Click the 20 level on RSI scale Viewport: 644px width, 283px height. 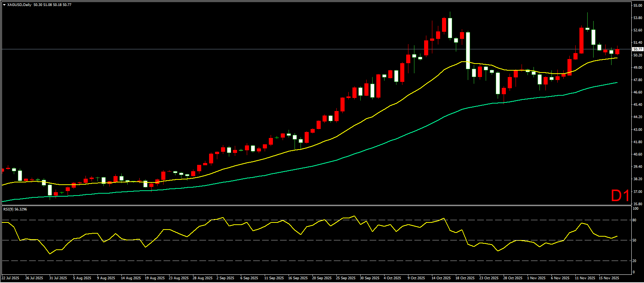tap(634, 261)
